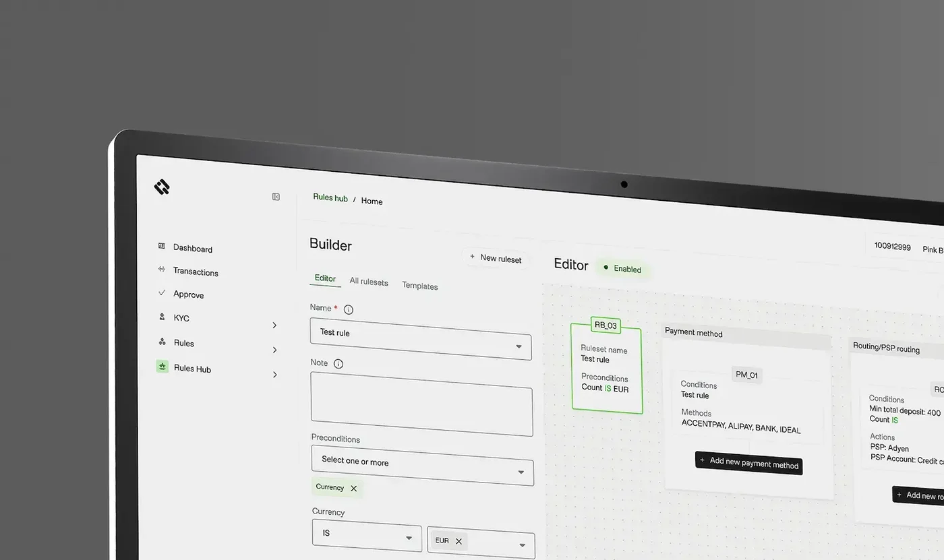Click the Rules icon in the sidebar
944x560 pixels.
[x=162, y=342]
